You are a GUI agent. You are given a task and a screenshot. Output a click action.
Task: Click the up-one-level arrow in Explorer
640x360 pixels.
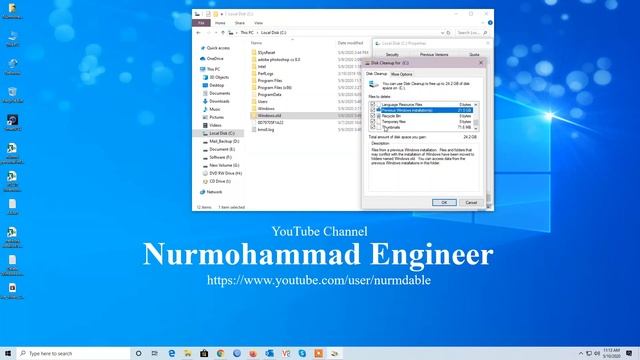point(223,33)
